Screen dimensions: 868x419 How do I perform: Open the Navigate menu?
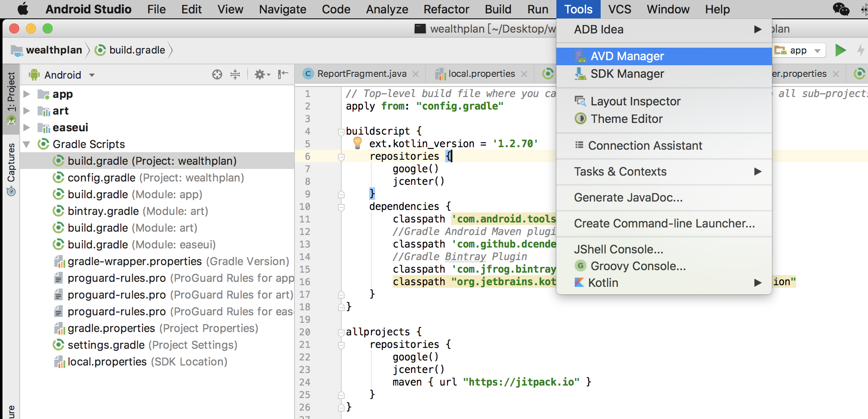click(x=282, y=9)
